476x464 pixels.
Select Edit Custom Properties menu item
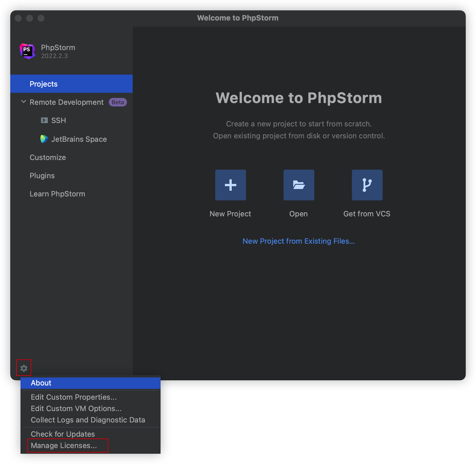(74, 397)
